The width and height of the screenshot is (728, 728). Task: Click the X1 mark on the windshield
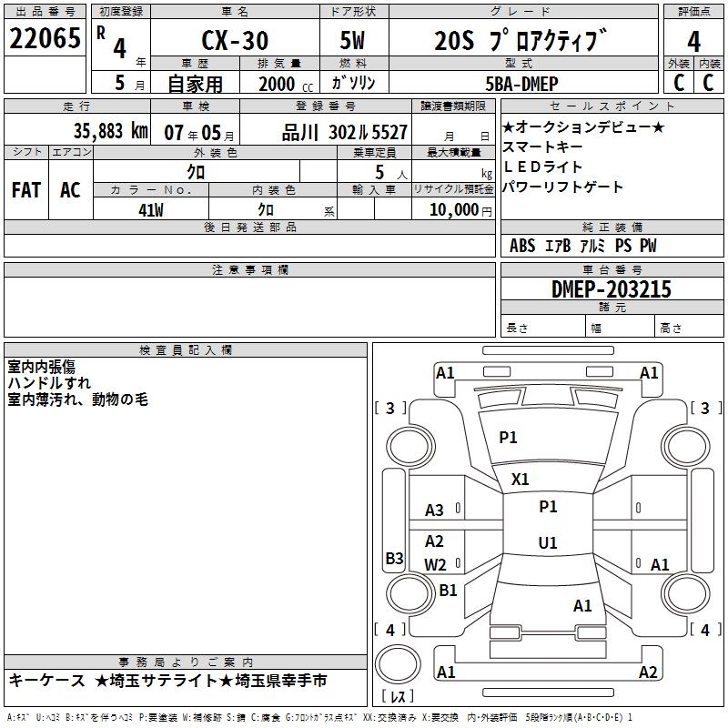point(520,480)
